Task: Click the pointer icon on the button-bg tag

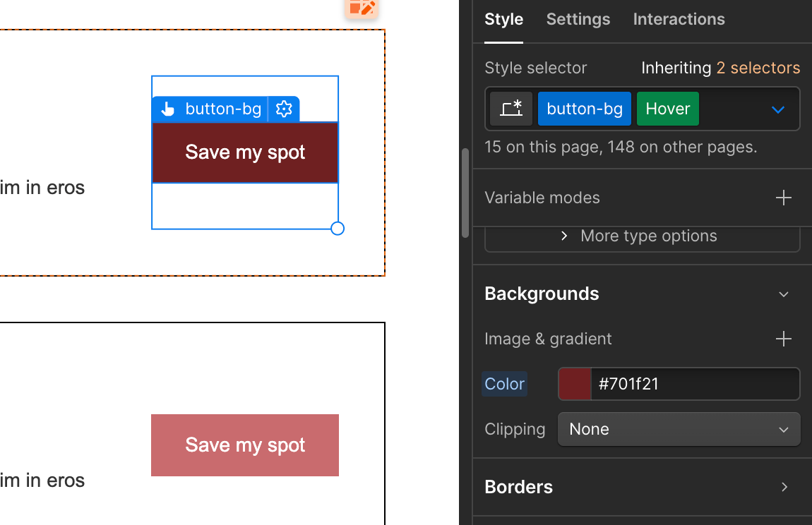Action: tap(167, 109)
